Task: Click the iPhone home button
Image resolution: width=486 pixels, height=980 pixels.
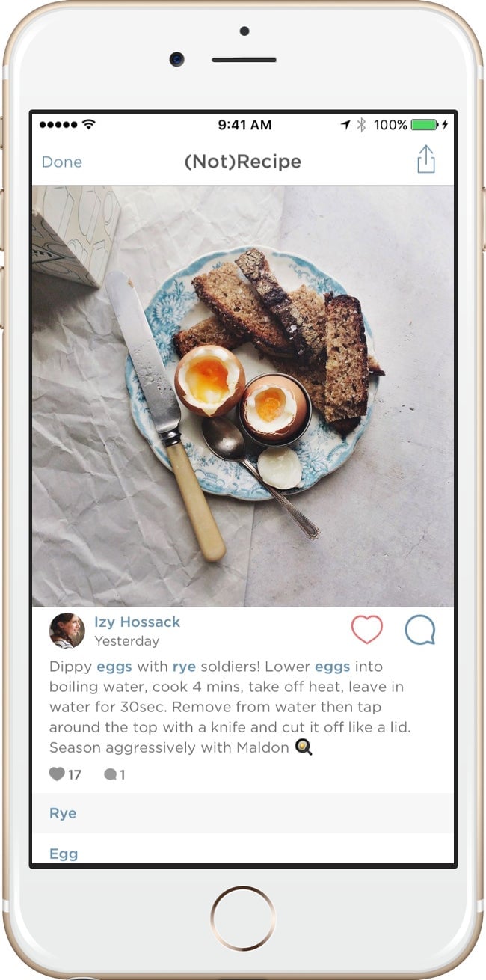Action: tap(243, 918)
